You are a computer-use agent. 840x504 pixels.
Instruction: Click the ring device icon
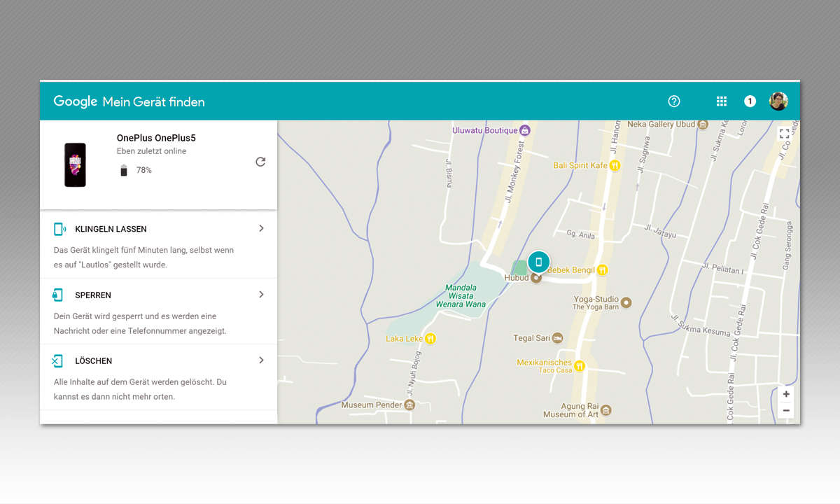(x=59, y=229)
